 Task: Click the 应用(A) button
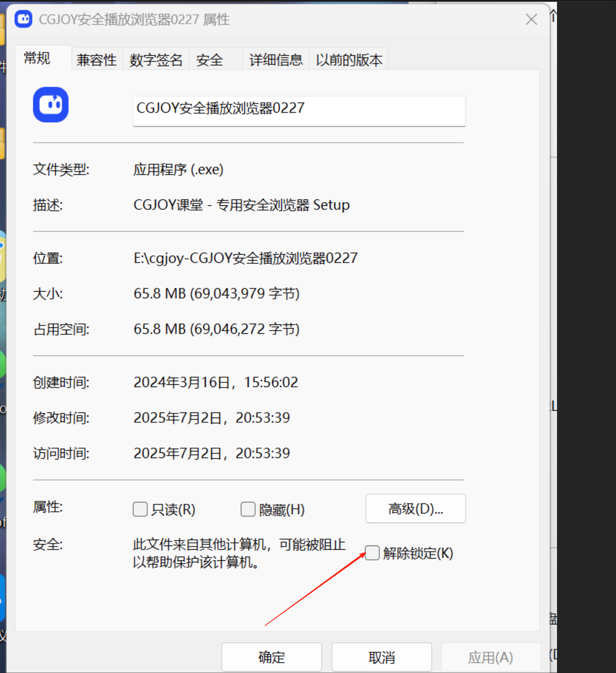pyautogui.click(x=491, y=657)
